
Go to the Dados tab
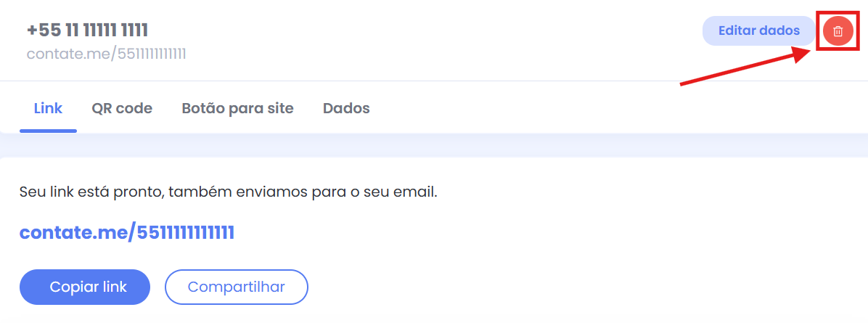(x=346, y=108)
